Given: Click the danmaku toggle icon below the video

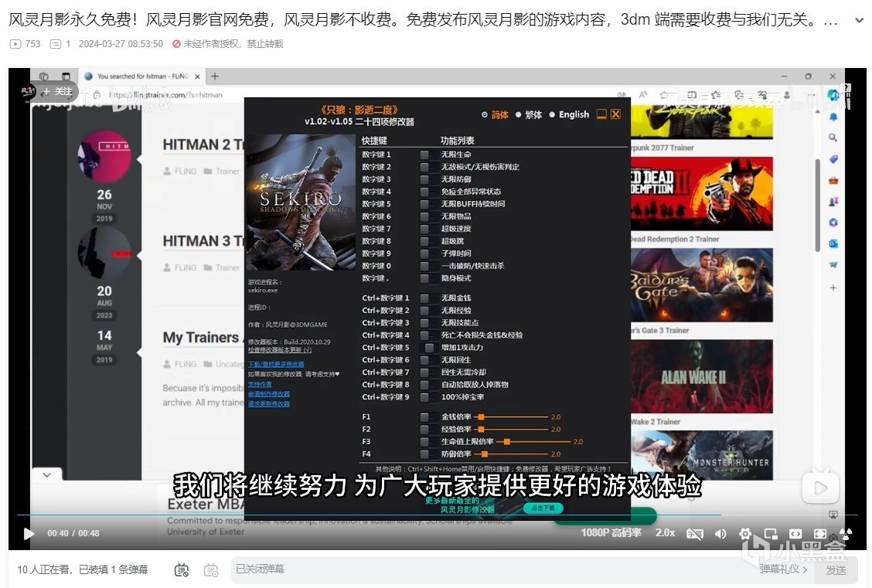Looking at the screenshot, I should (182, 569).
